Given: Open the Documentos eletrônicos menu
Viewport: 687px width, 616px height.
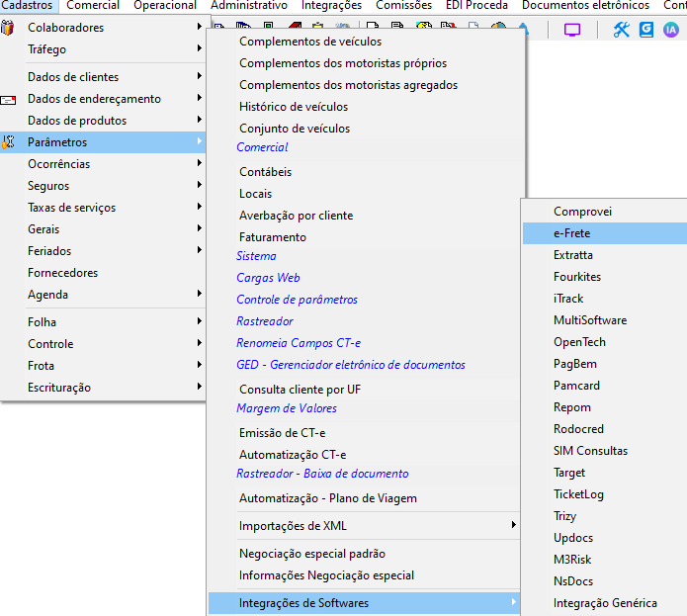Looking at the screenshot, I should pyautogui.click(x=585, y=5).
